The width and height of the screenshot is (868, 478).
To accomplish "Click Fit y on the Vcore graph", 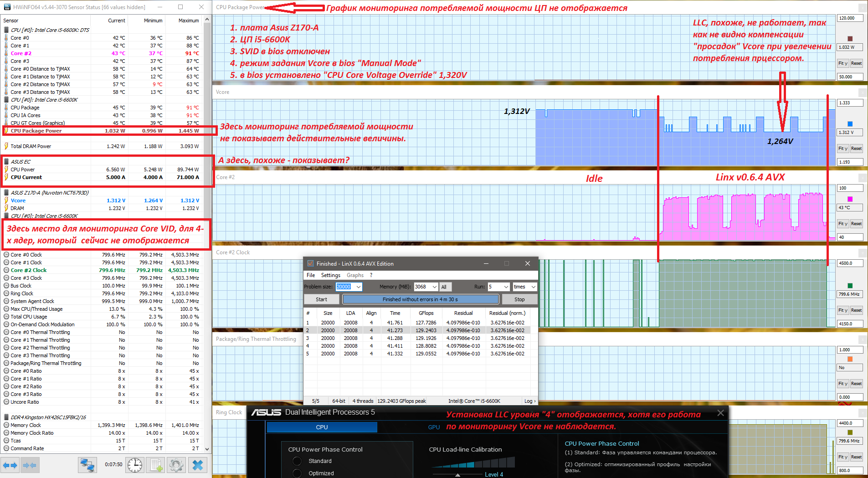I will (x=842, y=149).
